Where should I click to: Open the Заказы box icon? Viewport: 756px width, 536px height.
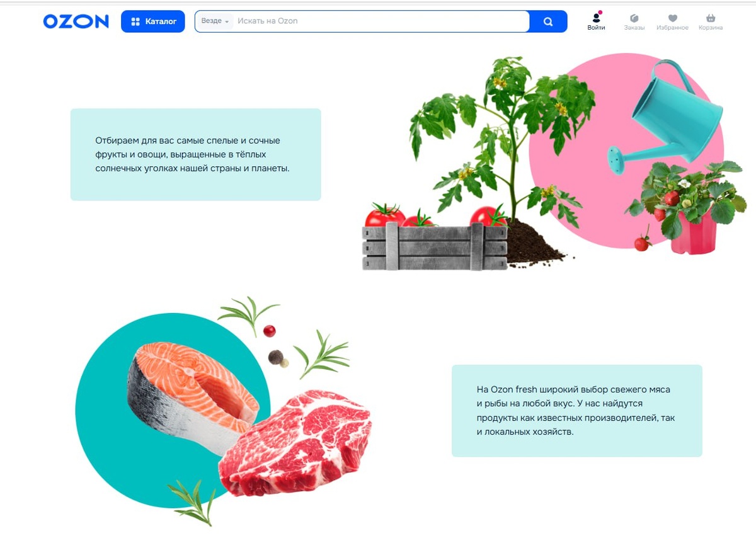(x=634, y=18)
